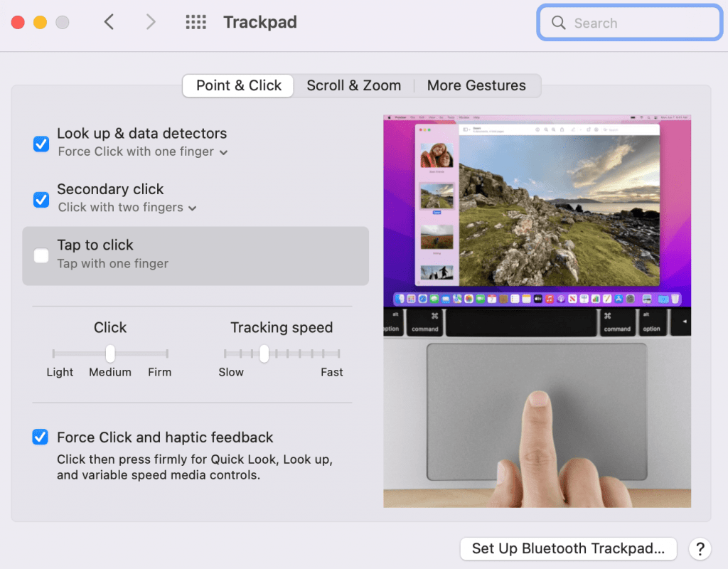Screen dimensions: 728x569
Task: Enable Tap to click
Action: point(41,255)
